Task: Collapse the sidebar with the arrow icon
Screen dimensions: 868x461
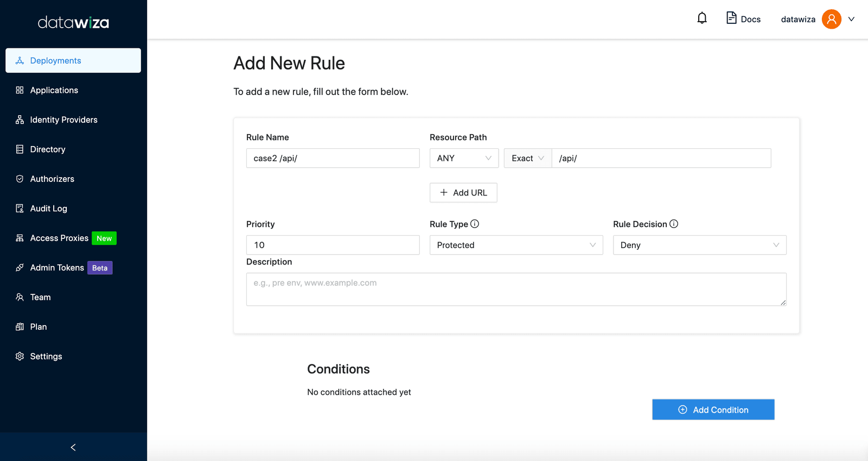Action: 73,447
